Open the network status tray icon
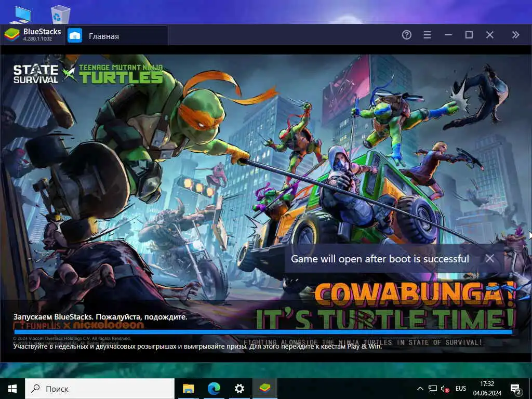Viewport: 532px width, 399px height. (433, 389)
